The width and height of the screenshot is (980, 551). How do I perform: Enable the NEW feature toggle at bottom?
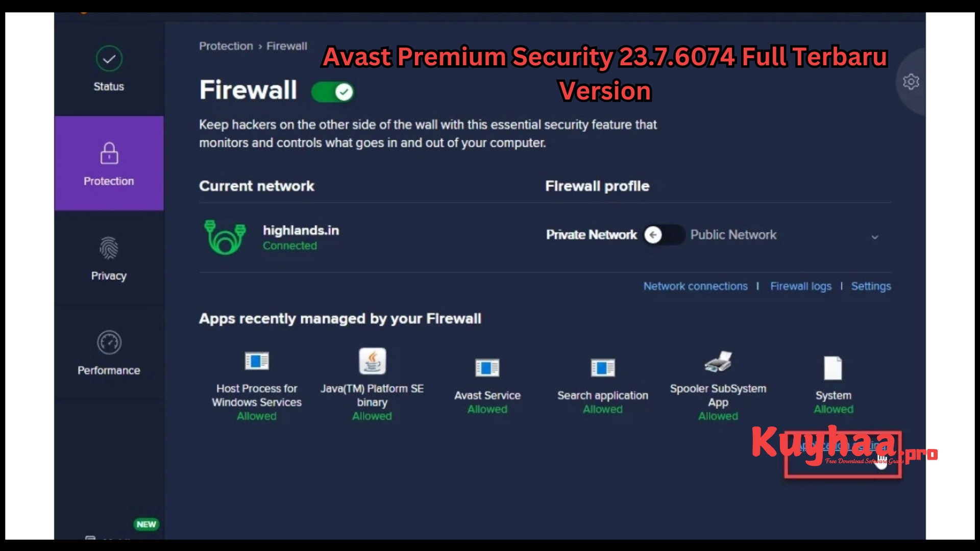point(146,523)
